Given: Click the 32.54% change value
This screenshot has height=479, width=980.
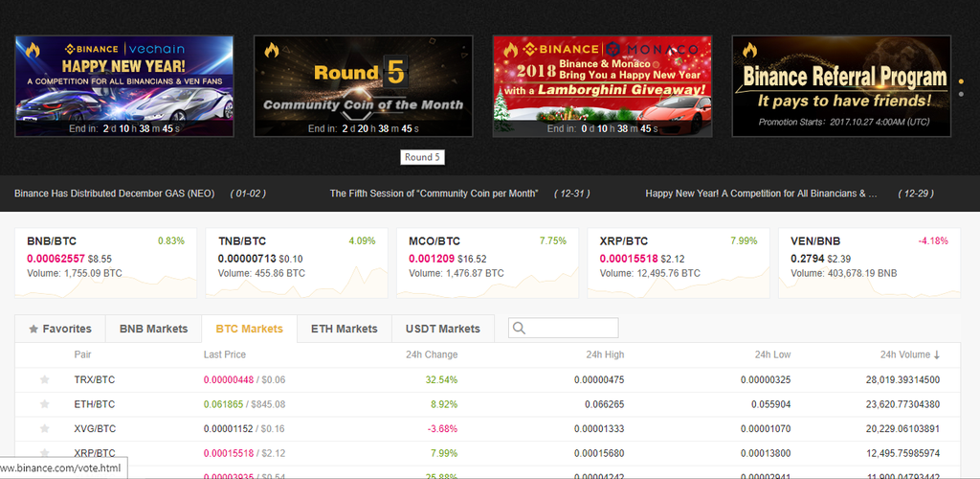Looking at the screenshot, I should (442, 379).
